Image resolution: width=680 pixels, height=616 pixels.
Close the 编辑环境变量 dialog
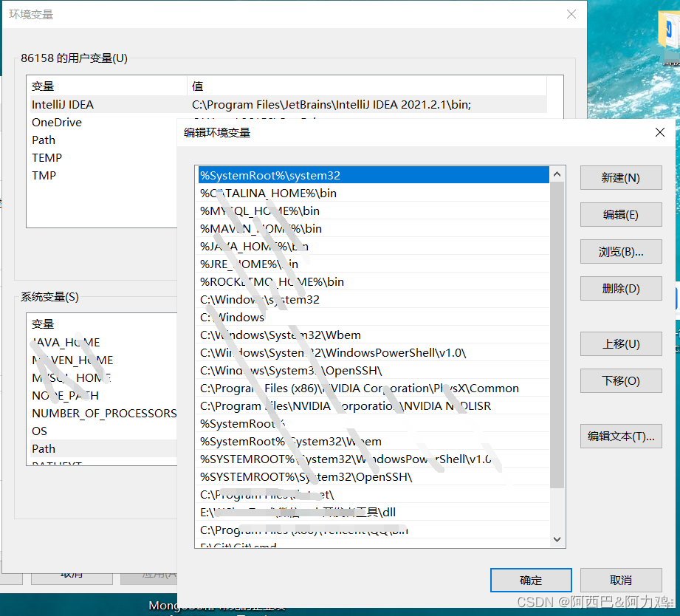[x=659, y=132]
